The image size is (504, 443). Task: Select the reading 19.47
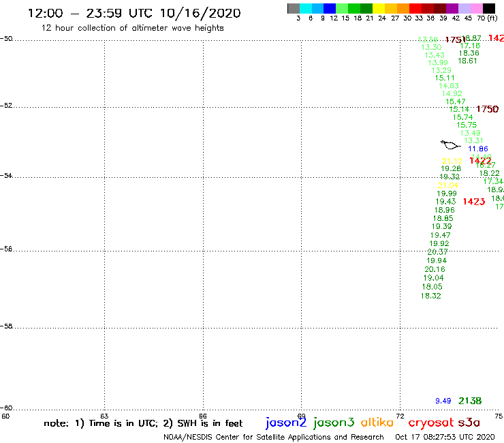point(441,235)
